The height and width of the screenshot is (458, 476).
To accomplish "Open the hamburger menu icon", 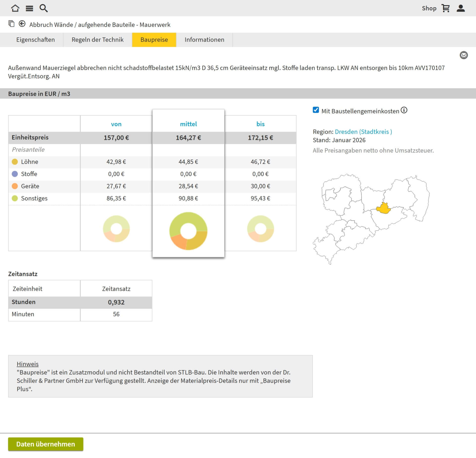I will pos(29,8).
